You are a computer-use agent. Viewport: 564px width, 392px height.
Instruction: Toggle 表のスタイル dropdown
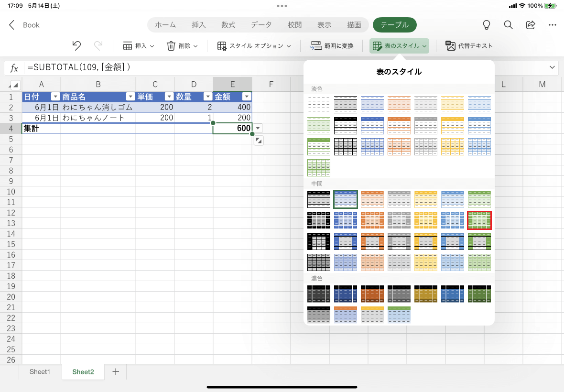click(x=399, y=46)
